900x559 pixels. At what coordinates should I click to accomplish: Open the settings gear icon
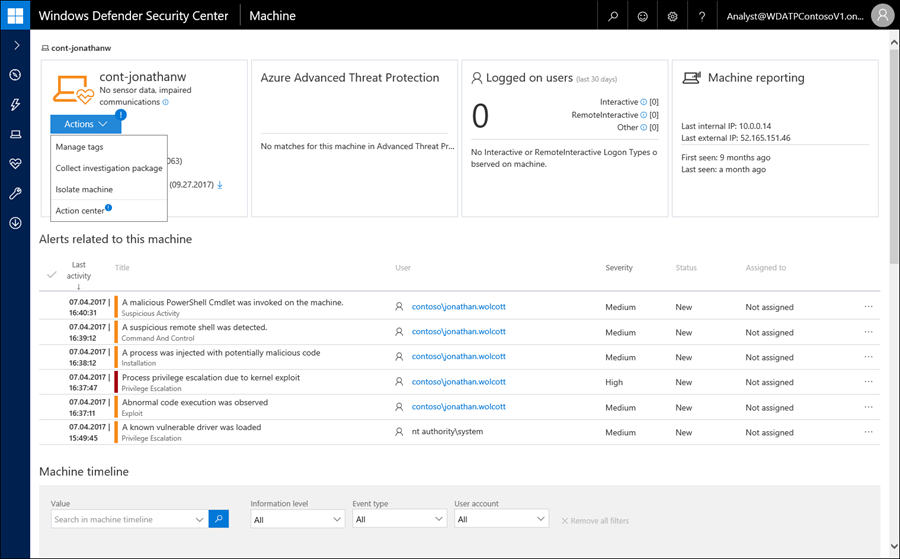(x=673, y=16)
